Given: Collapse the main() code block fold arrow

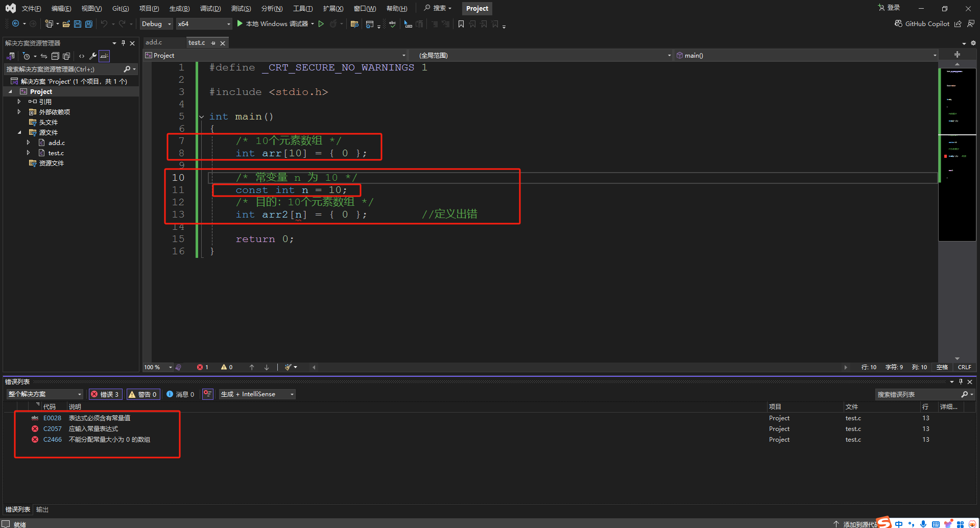Looking at the screenshot, I should [x=202, y=117].
